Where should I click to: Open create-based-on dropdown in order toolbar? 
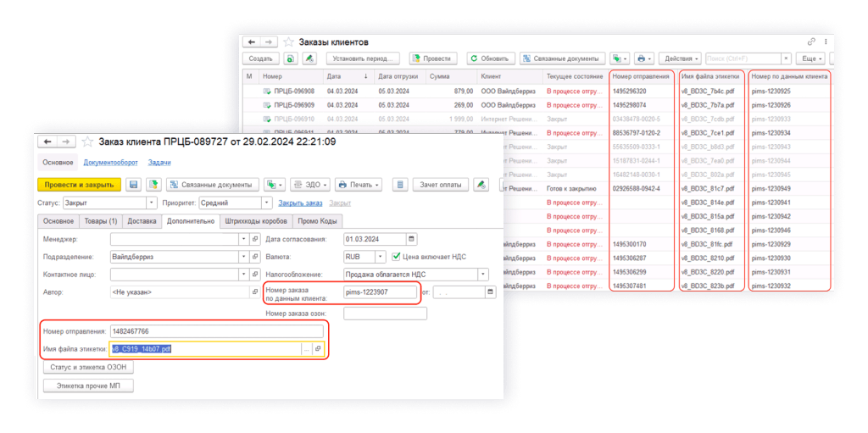[x=275, y=185]
